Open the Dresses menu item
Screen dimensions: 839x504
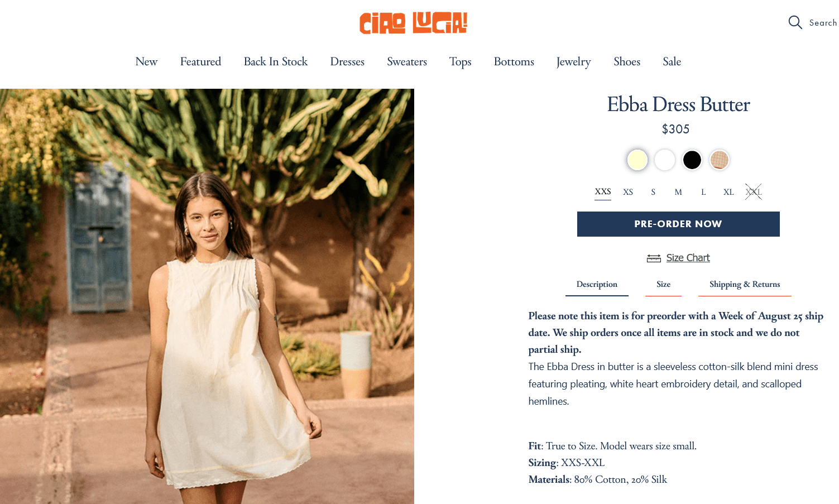347,61
